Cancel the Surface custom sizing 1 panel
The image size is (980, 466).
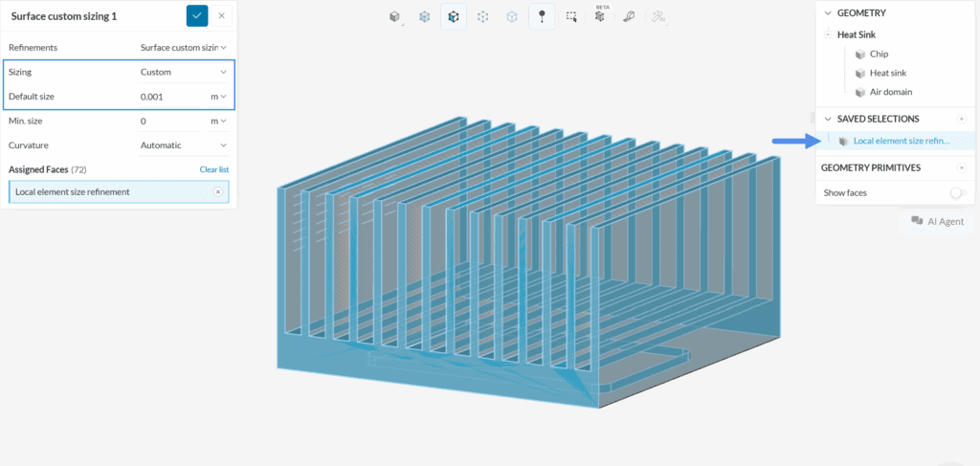pos(221,16)
